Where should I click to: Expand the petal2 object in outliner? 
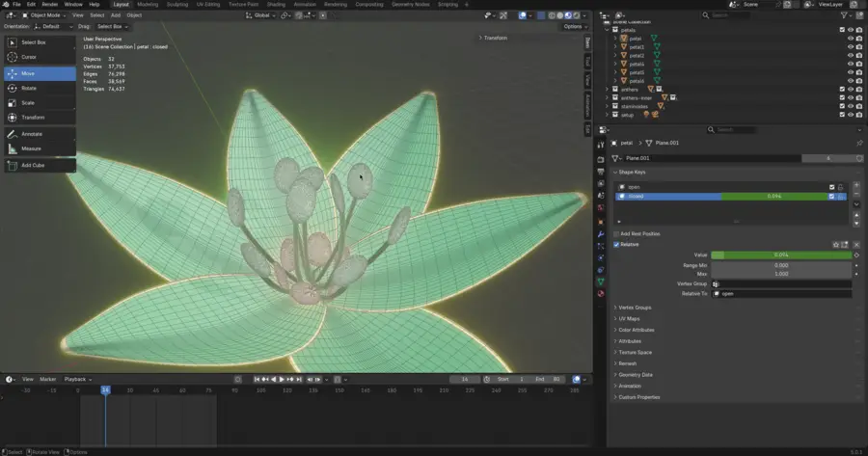click(x=615, y=56)
